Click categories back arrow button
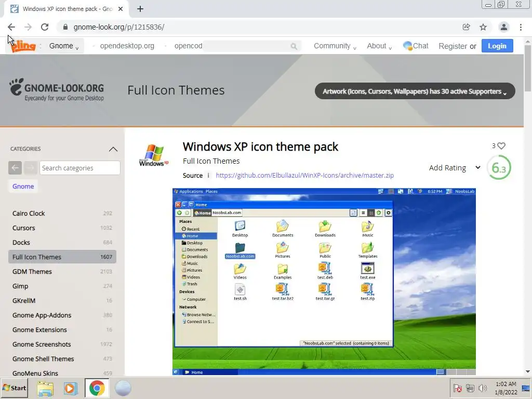This screenshot has width=532, height=399. pyautogui.click(x=15, y=168)
